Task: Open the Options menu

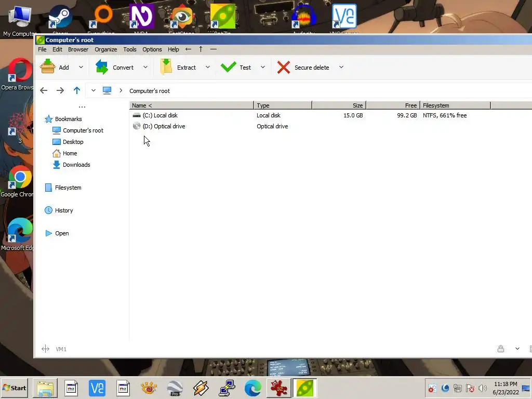Action: point(152,49)
